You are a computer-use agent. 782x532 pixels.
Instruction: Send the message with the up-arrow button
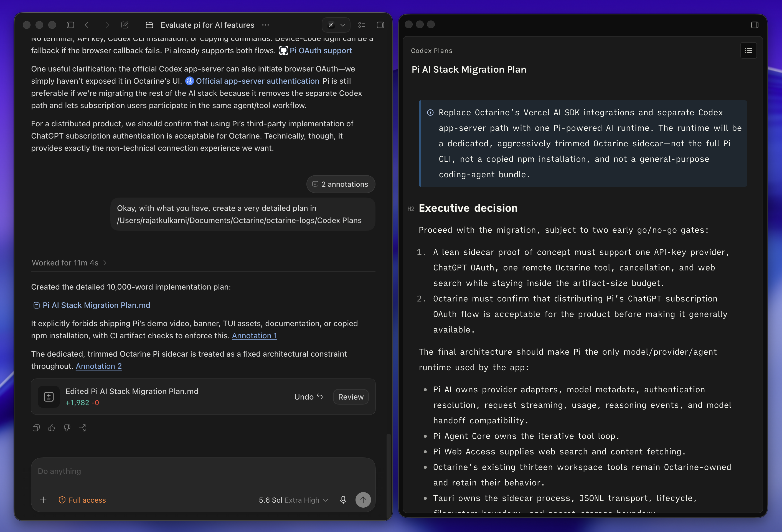(363, 500)
